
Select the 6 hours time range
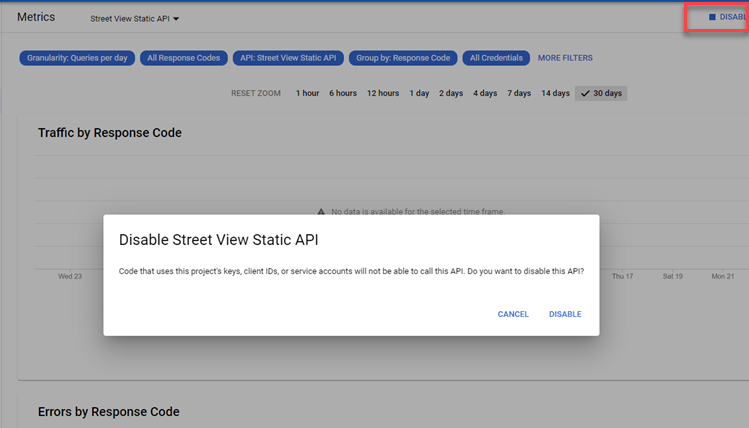pos(343,93)
